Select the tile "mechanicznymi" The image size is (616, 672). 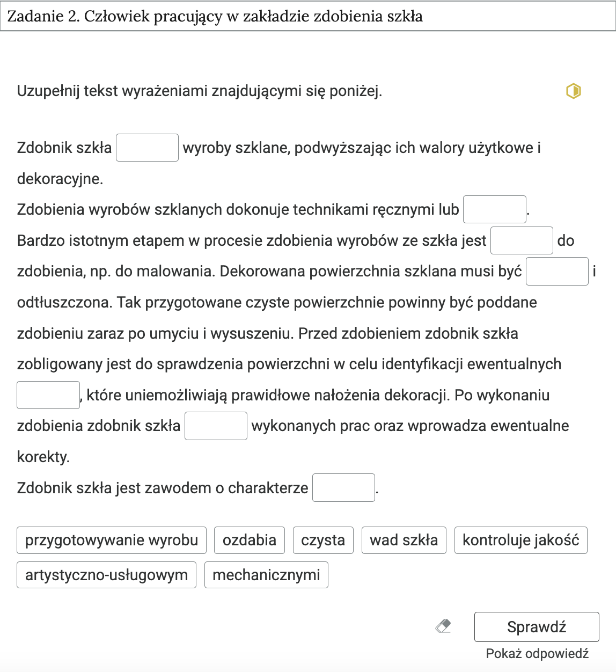point(266,575)
